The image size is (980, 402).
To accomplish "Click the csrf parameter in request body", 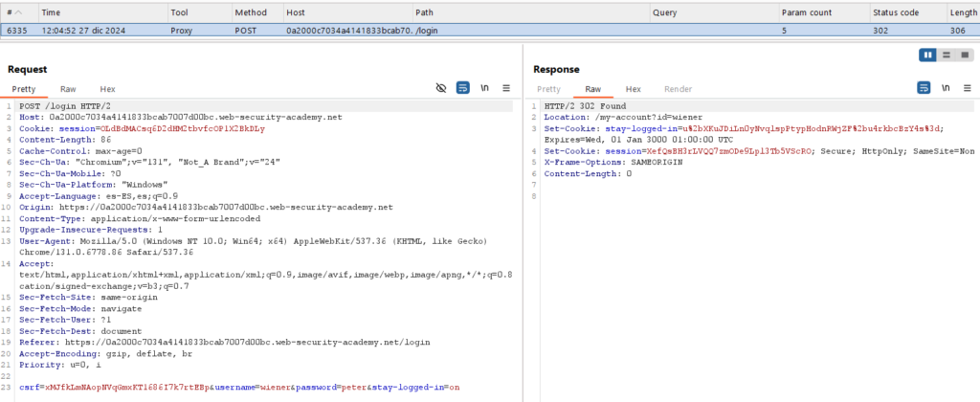I will [x=114, y=388].
